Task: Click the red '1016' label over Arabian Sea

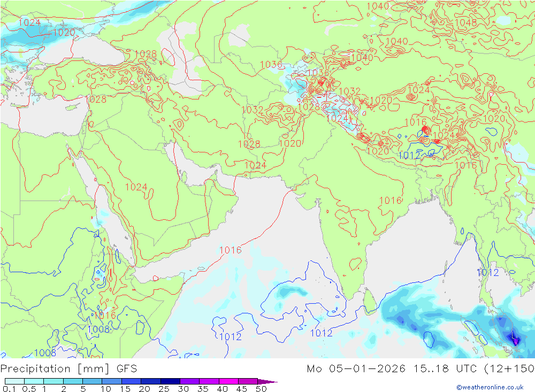Action: coord(230,250)
